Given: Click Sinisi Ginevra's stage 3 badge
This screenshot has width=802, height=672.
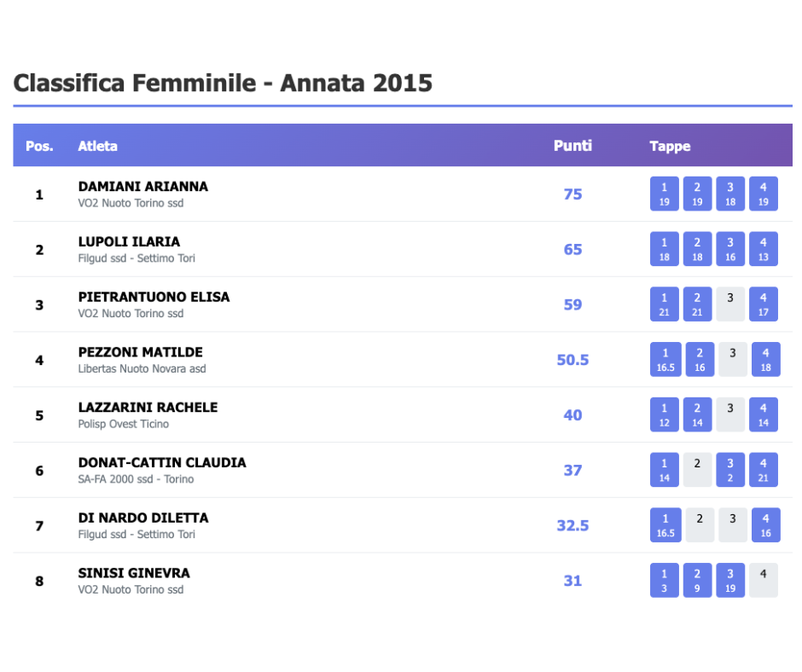Looking at the screenshot, I should pyautogui.click(x=730, y=580).
